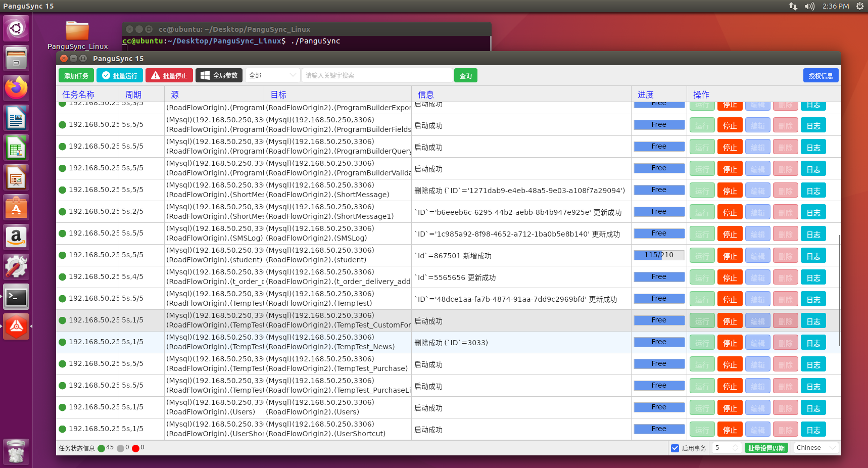Click 批量设置周期 button
Screen dimensions: 868x468
(766, 448)
